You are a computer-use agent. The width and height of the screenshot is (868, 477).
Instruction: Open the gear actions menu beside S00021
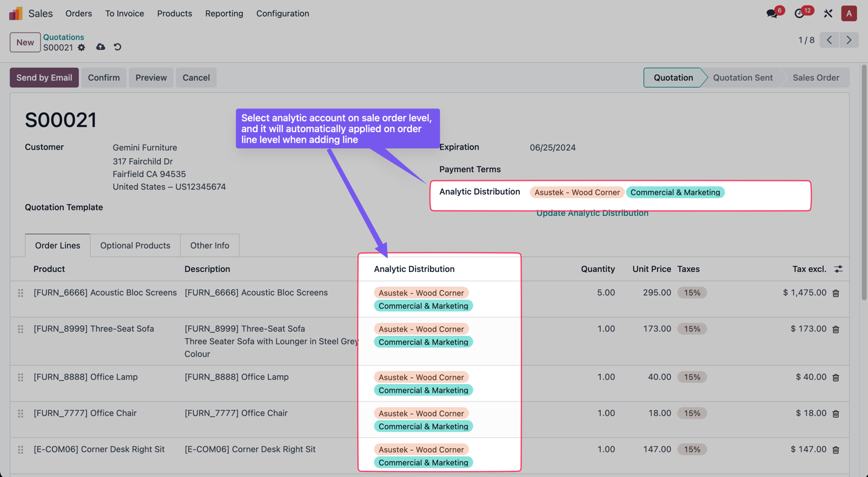81,48
